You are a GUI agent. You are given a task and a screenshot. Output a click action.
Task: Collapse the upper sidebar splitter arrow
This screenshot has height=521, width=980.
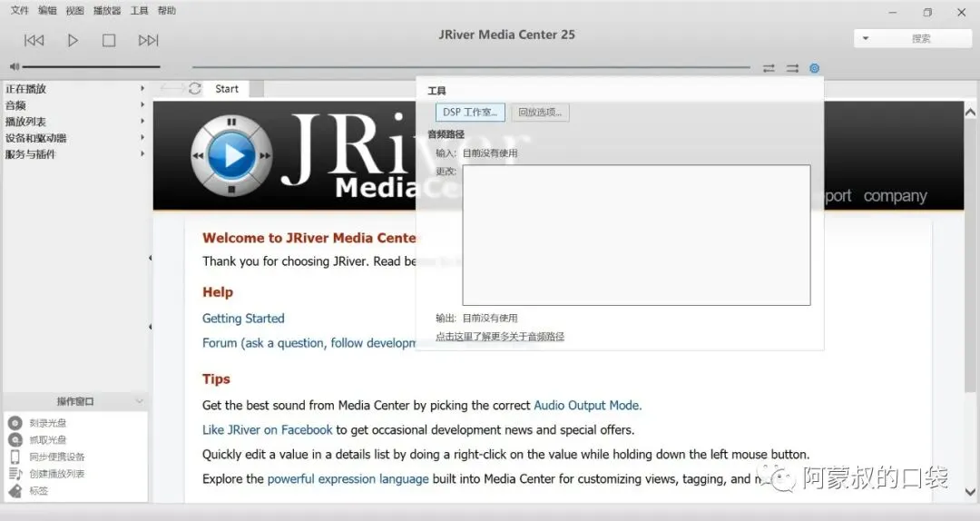[150, 258]
